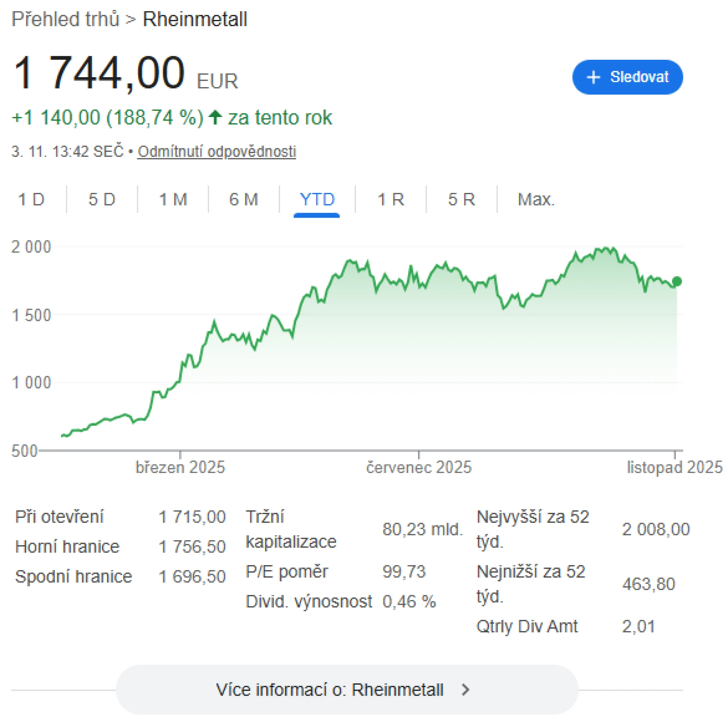This screenshot has width=728, height=717.
Task: Click the 1 744,00 price value
Action: click(x=99, y=73)
